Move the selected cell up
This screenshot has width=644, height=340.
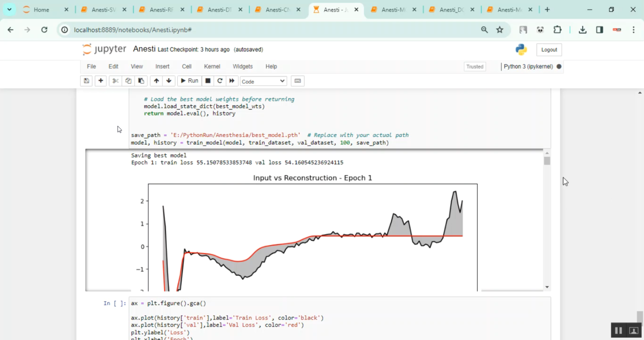pos(156,81)
